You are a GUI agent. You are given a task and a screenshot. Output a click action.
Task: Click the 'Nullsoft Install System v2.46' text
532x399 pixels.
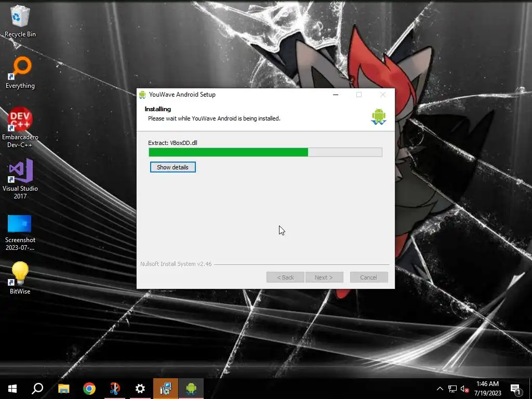pos(176,264)
